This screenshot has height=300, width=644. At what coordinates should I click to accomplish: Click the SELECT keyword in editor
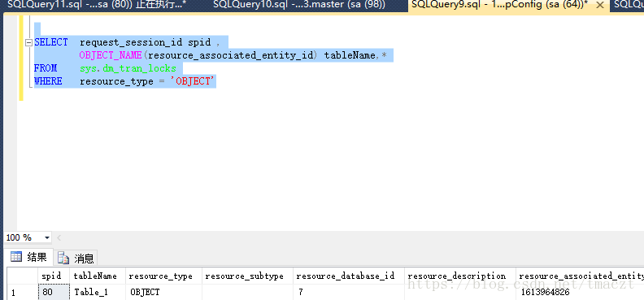coord(51,42)
